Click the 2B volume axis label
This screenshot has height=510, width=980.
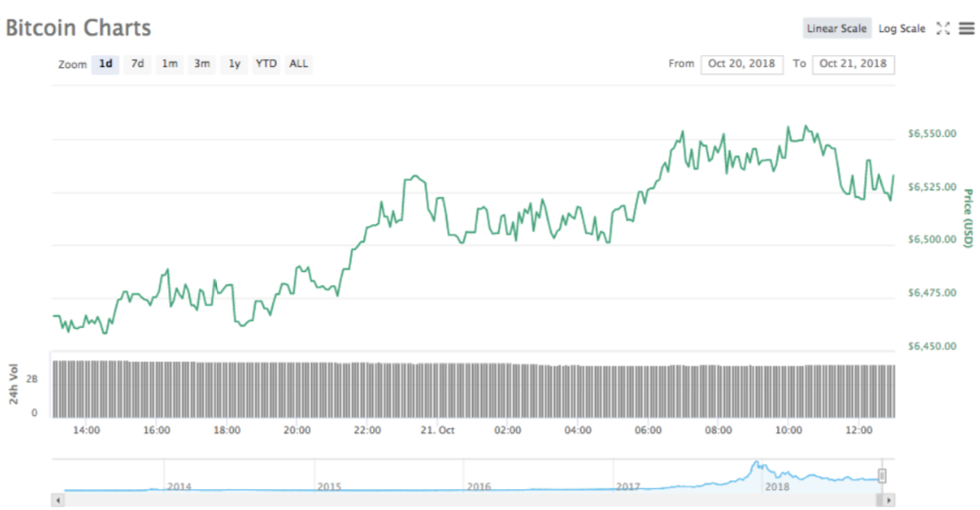coord(32,378)
